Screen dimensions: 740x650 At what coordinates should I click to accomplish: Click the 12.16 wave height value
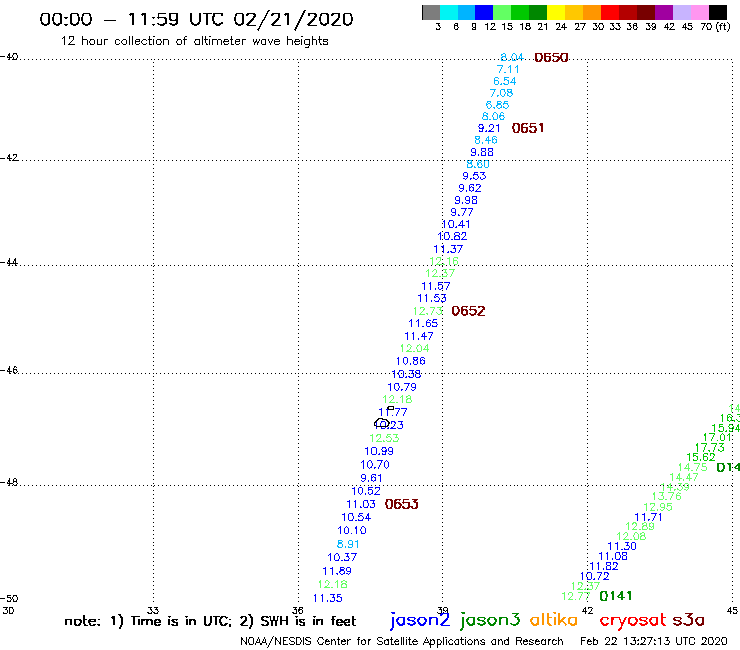pyautogui.click(x=444, y=261)
